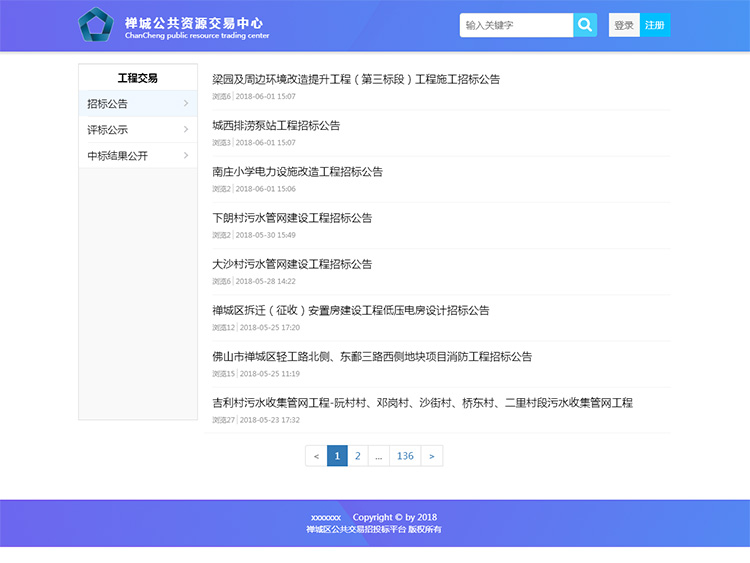
Task: Select page 1 in pagination
Action: click(337, 456)
